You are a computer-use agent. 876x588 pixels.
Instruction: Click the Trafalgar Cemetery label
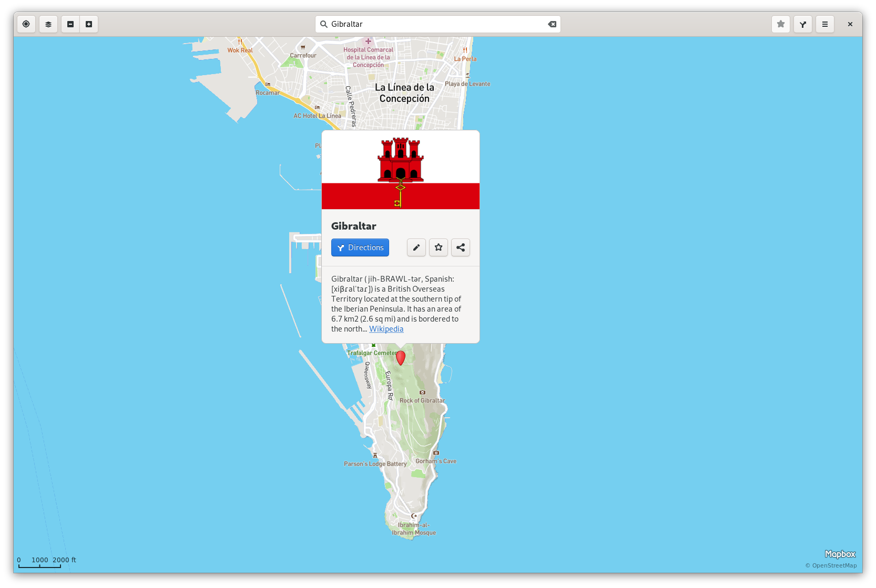(372, 353)
